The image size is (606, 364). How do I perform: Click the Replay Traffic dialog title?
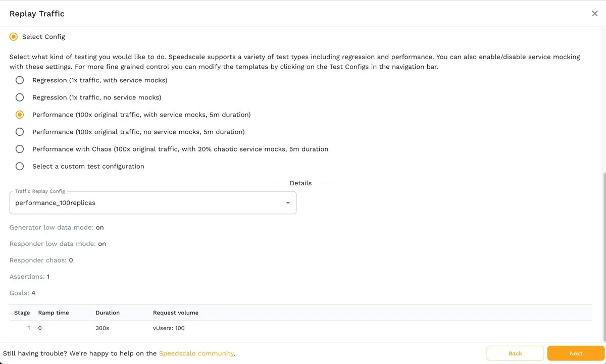(37, 14)
